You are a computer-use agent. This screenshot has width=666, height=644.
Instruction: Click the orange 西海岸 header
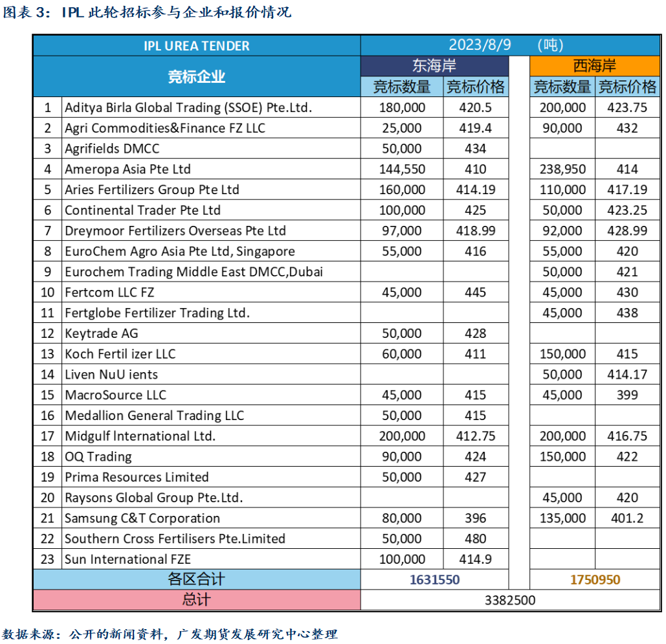594,66
